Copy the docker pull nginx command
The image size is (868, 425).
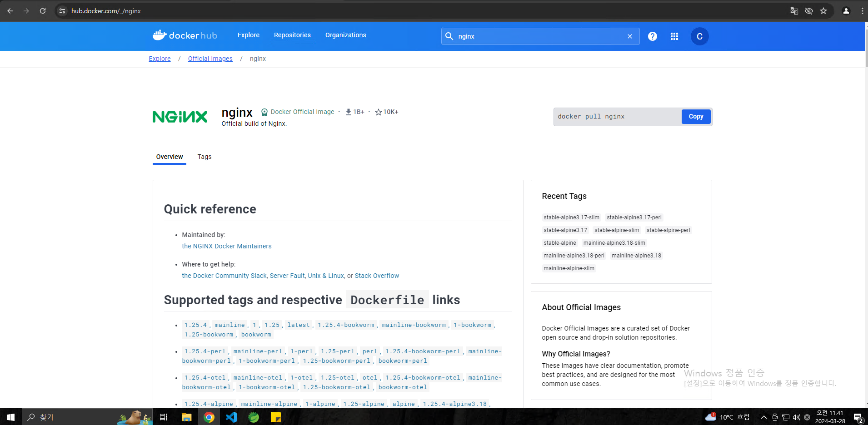tap(696, 117)
